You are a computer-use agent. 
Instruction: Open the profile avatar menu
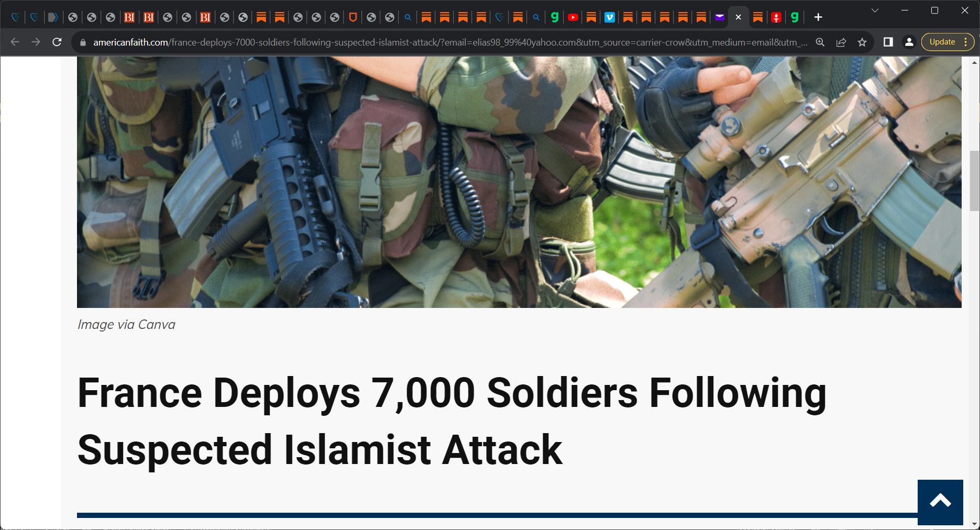point(909,42)
